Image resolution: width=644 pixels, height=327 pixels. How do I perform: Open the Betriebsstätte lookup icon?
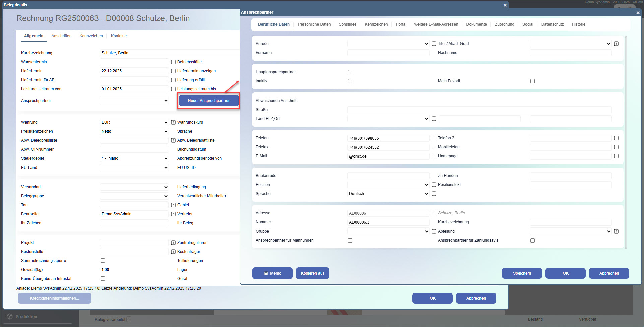pyautogui.click(x=173, y=62)
